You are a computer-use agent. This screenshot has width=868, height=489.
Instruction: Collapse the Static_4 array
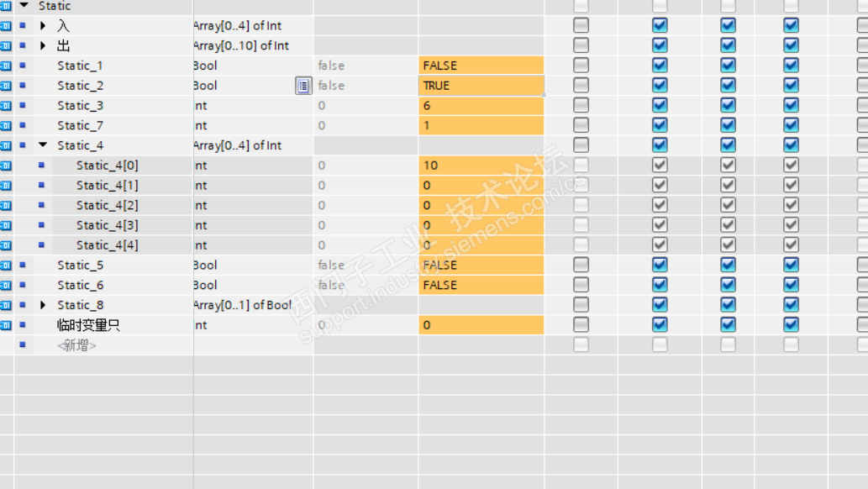click(x=44, y=145)
